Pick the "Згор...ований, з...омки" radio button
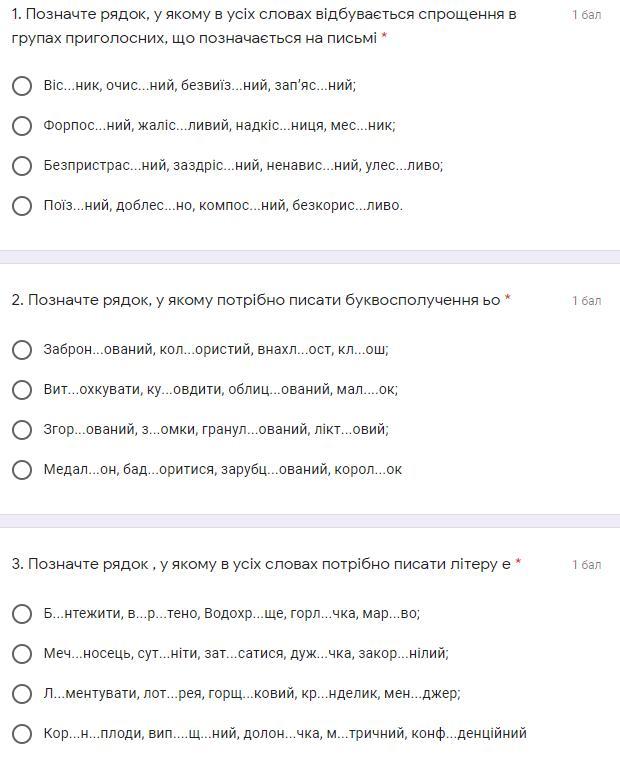The image size is (620, 768). pyautogui.click(x=22, y=430)
